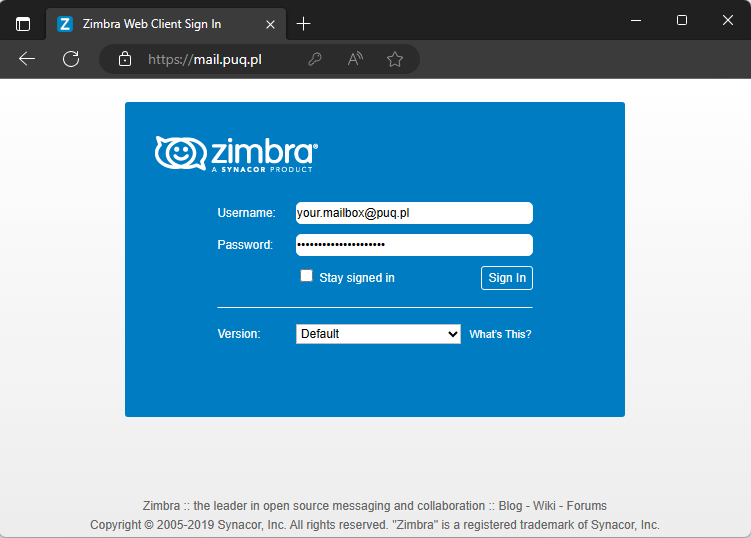Screen dimensions: 751x538
Task: Click the 'Version:' label
Action: (239, 334)
